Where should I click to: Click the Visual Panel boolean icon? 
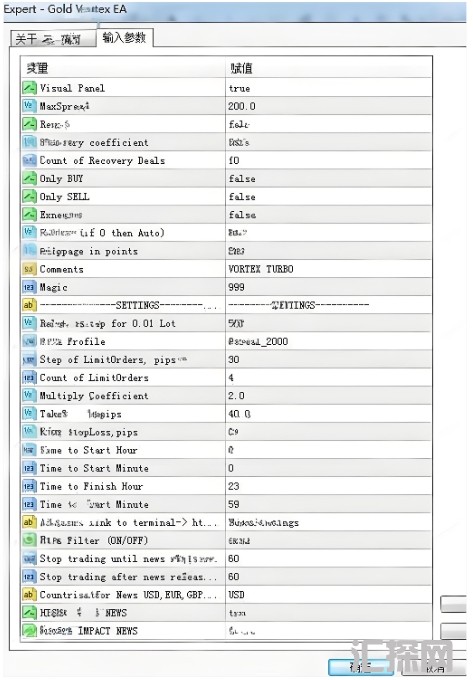tap(29, 88)
